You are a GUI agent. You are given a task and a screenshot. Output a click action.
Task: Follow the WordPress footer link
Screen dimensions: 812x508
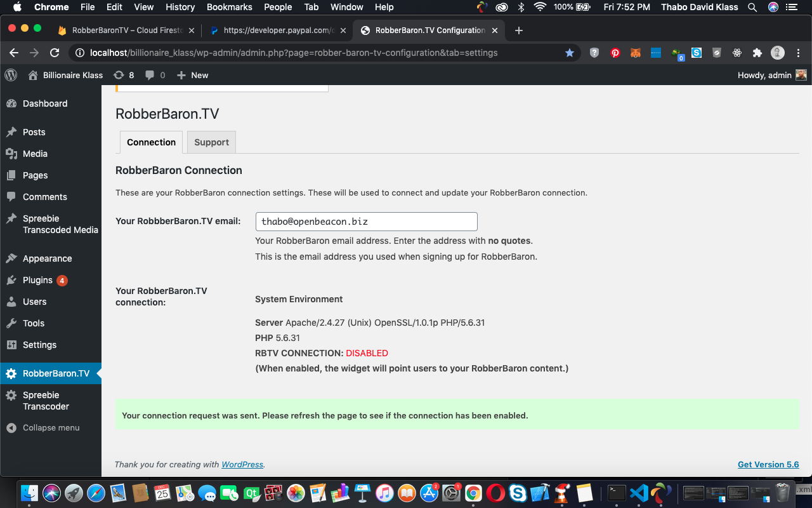point(242,464)
